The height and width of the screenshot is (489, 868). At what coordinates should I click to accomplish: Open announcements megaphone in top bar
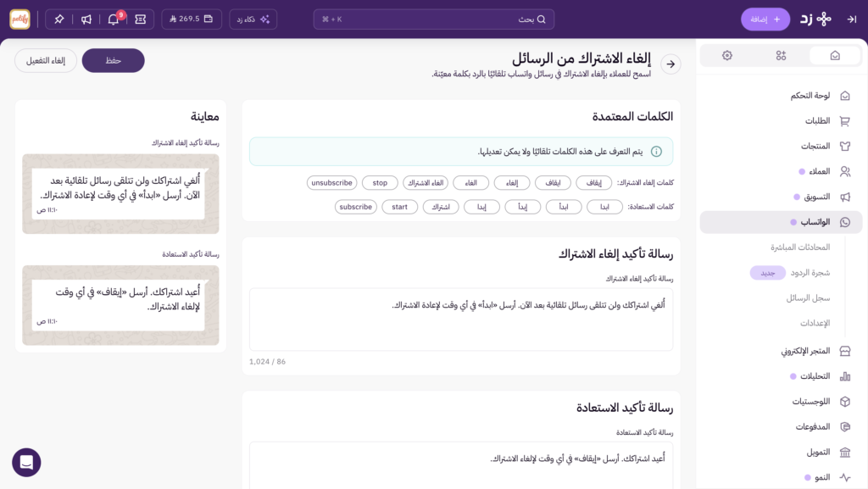(x=86, y=19)
